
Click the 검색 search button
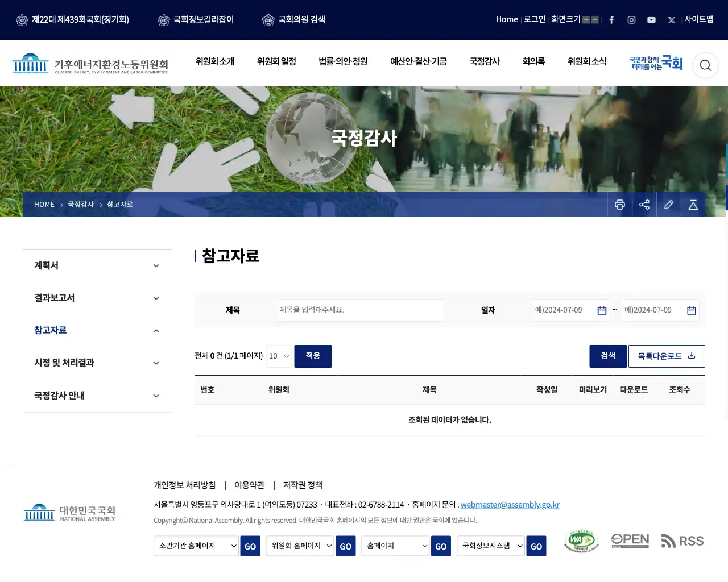[608, 356]
